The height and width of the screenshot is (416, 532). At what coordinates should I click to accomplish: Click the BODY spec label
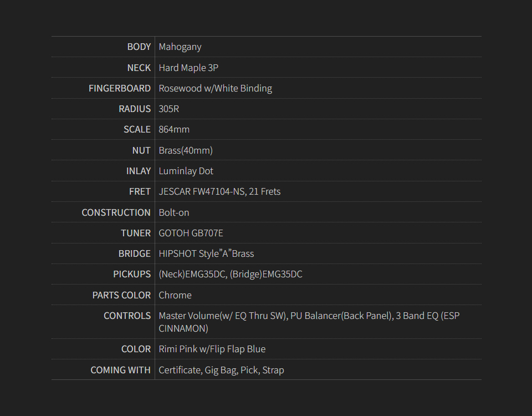pyautogui.click(x=139, y=47)
